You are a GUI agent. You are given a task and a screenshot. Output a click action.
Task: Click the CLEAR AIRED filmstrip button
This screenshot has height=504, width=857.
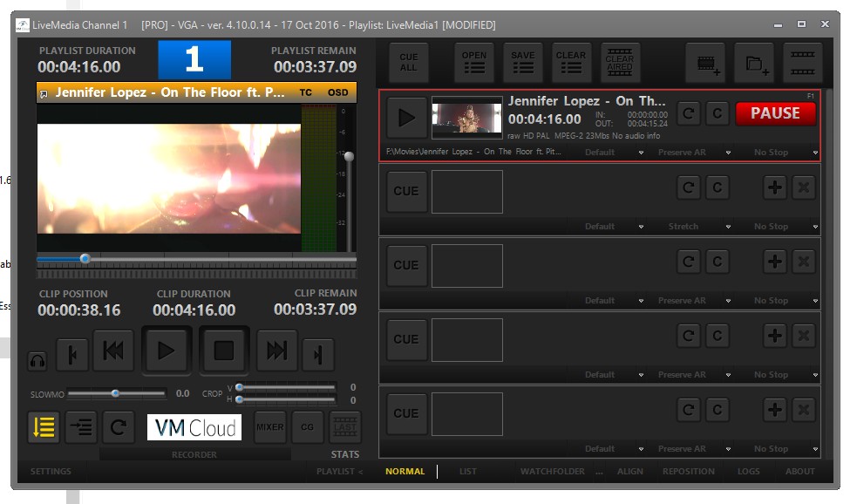point(620,63)
